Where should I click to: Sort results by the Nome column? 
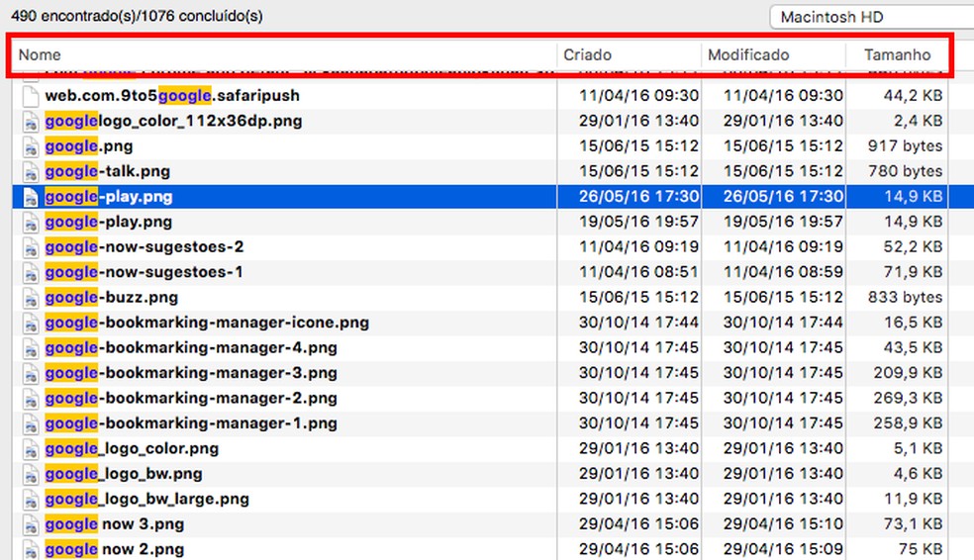click(39, 55)
